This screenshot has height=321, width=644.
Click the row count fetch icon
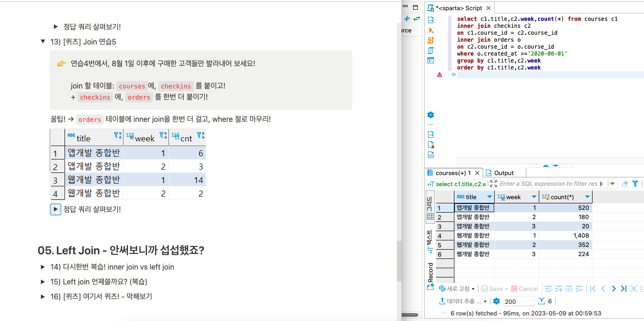coord(541,301)
